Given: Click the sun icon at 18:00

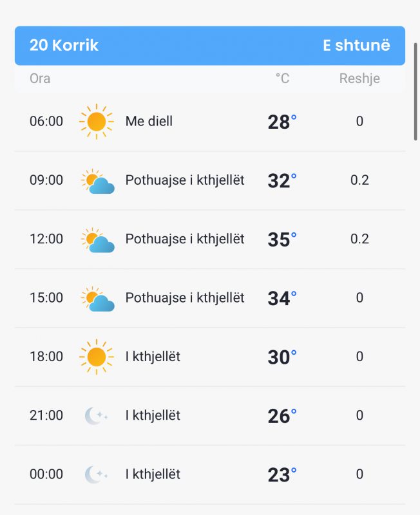Looking at the screenshot, I should tap(96, 357).
